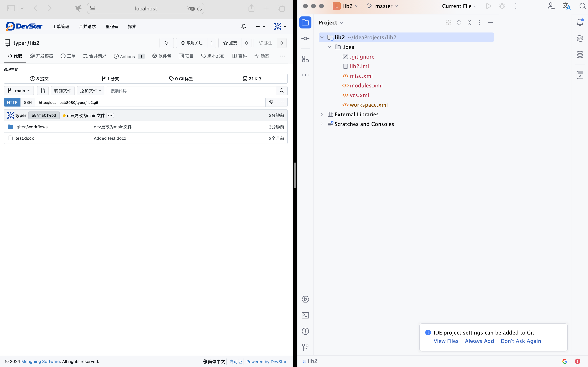Viewport: 588px width, 367px height.
Task: Click the code search input field
Action: coord(192,90)
